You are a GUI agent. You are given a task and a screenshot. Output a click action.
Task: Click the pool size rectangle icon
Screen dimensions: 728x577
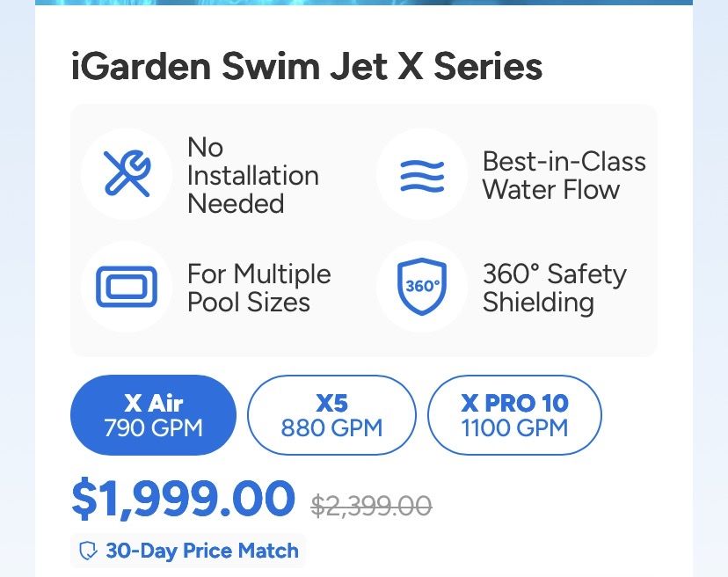tap(127, 286)
